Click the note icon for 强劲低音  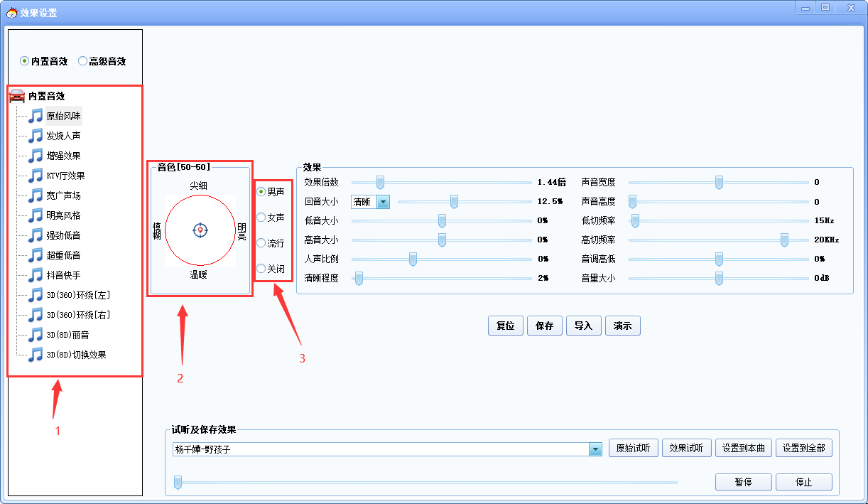point(36,235)
